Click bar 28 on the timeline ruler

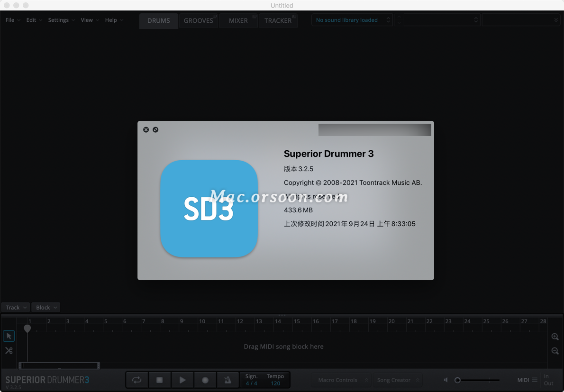point(543,321)
